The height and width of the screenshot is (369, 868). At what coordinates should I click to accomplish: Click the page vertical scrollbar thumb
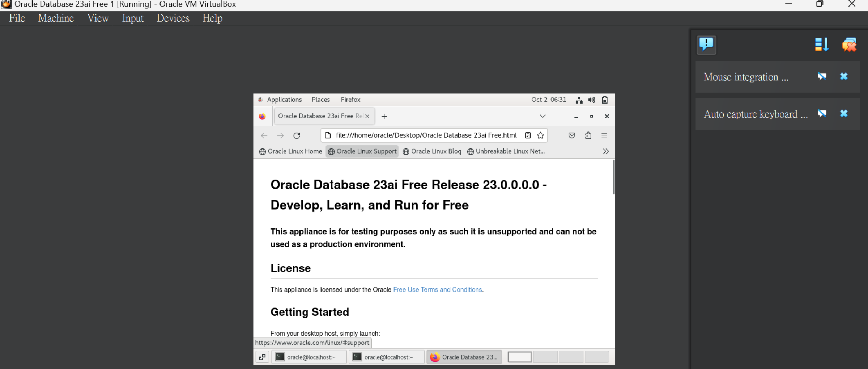click(x=613, y=177)
